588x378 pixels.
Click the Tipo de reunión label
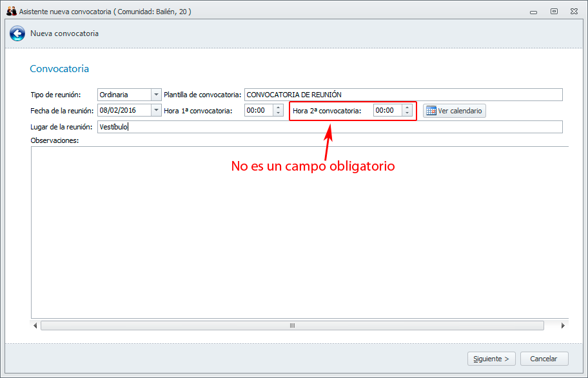(x=55, y=95)
